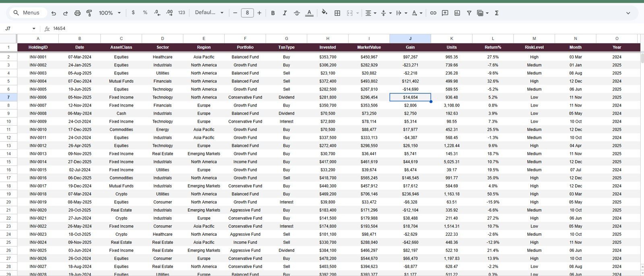Toggle Italic formatting

(285, 13)
